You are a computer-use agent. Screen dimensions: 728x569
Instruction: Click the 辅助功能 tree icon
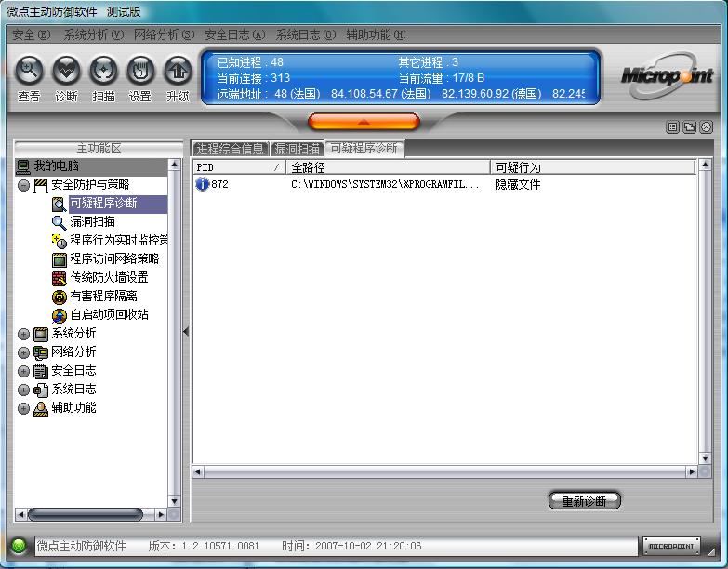[x=41, y=408]
